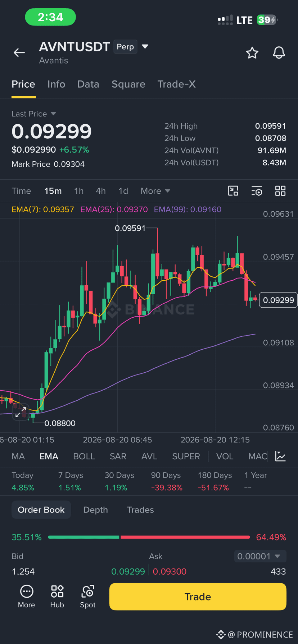Enable the SUPER indicator

[x=186, y=456]
